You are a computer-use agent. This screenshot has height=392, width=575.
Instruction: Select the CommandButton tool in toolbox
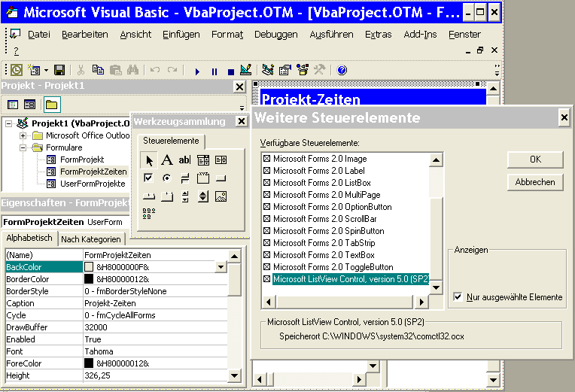pos(221,178)
